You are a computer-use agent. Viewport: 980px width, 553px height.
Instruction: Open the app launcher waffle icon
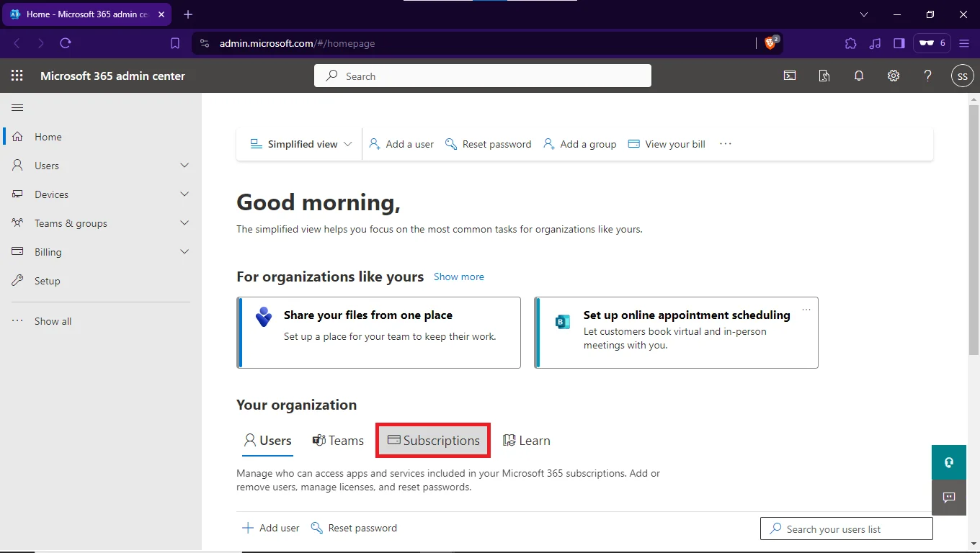tap(17, 76)
